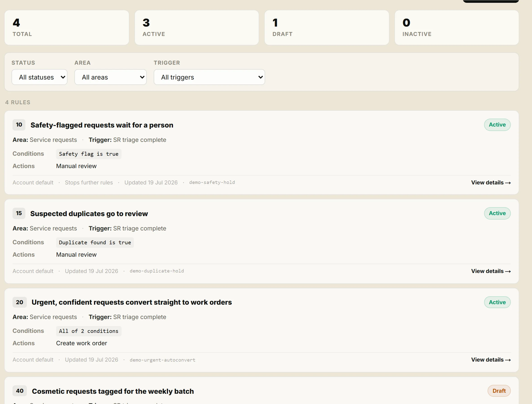Image resolution: width=532 pixels, height=404 pixels.
Task: Click priority number 40 badge
Action: pyautogui.click(x=20, y=391)
